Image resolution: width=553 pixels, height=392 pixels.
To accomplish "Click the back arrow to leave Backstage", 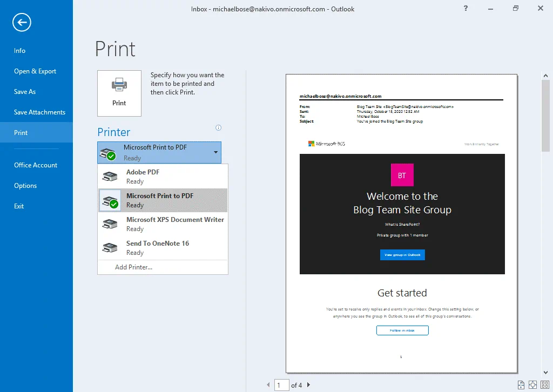I will point(22,22).
